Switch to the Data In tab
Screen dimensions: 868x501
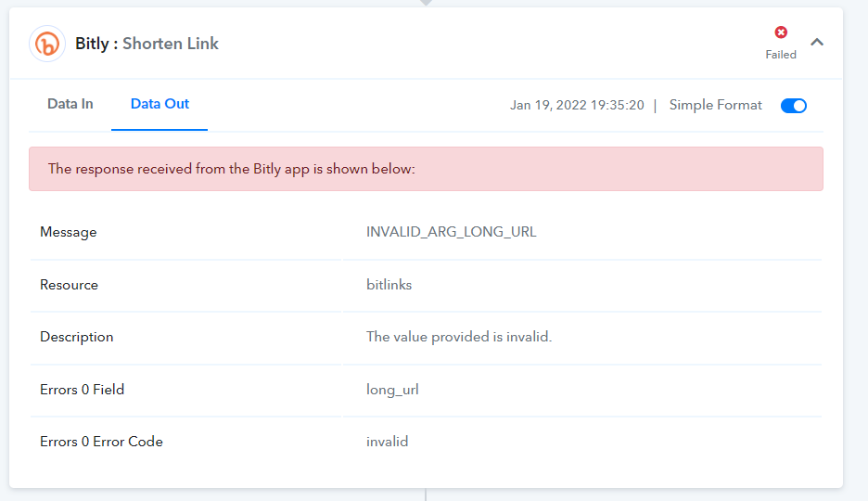70,104
